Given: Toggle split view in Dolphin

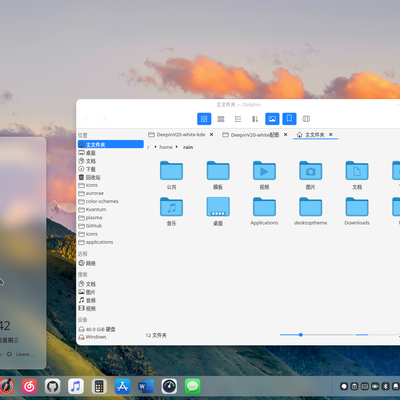Looking at the screenshot, I should [306, 119].
